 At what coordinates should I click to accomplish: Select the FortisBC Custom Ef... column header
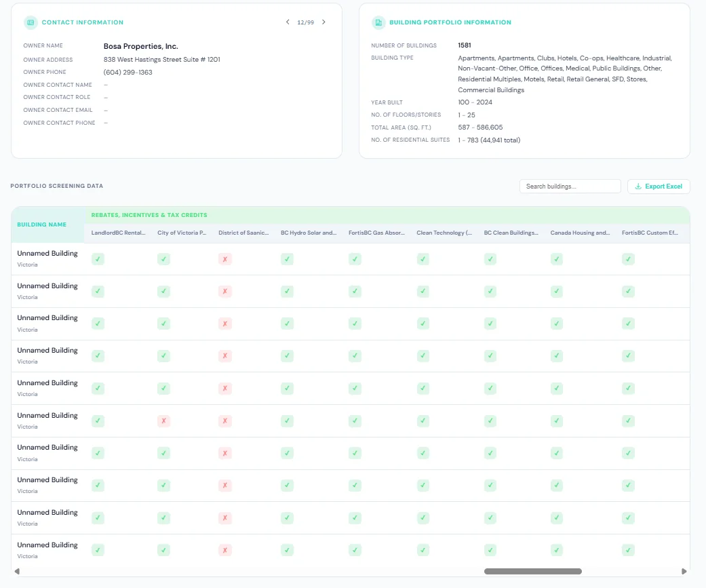(650, 233)
